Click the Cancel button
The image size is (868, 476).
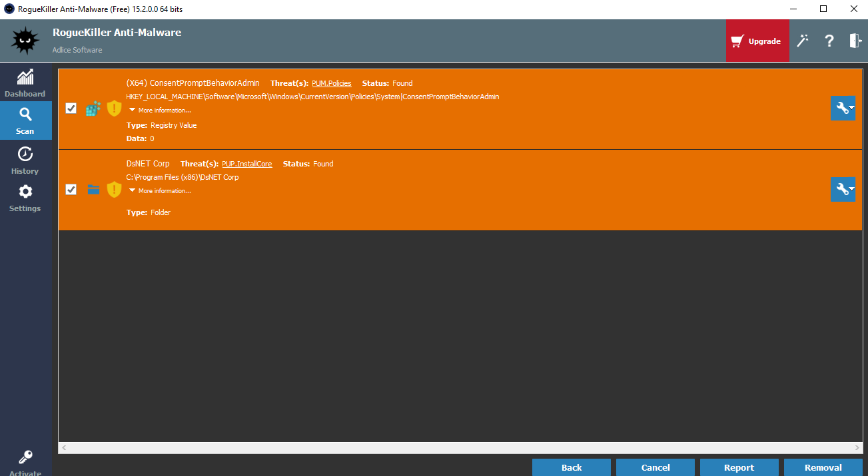(x=655, y=467)
